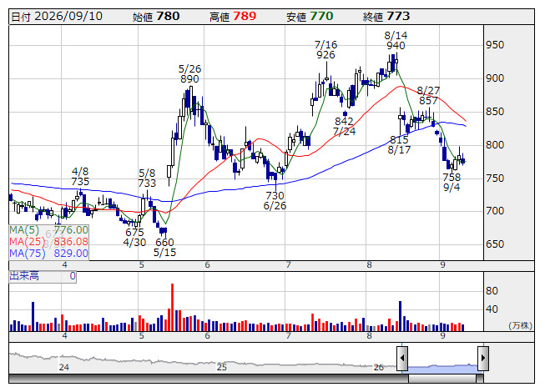Click the 出来高 volume label box

point(43,276)
